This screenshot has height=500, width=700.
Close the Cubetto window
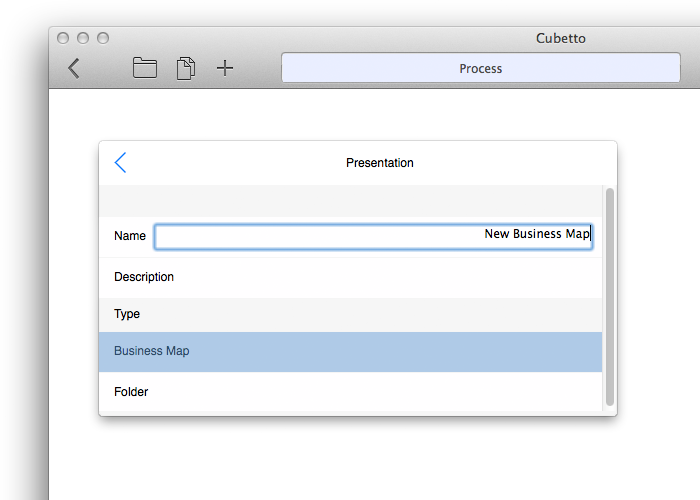click(x=63, y=38)
